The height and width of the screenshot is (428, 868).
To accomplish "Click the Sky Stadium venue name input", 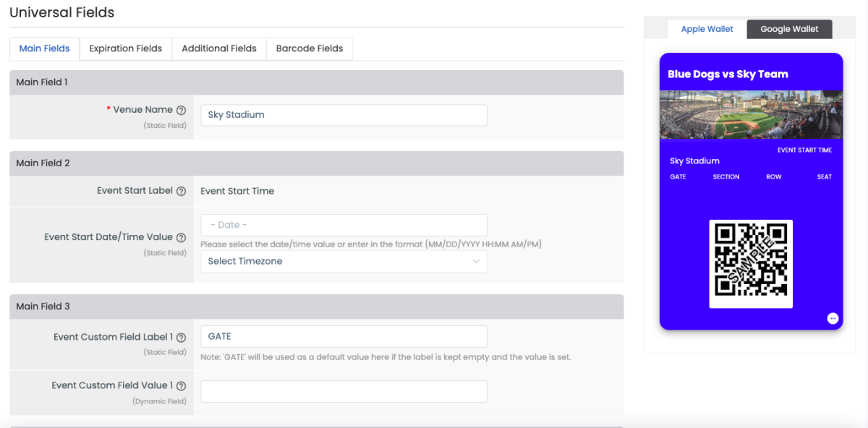I will click(x=344, y=114).
